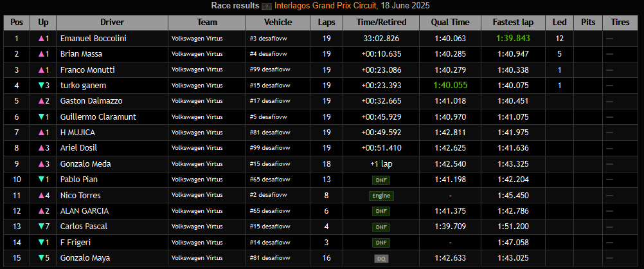The image size is (644, 269).
Task: Click the DNF badge in ALAN GARCIA's row
Action: (x=381, y=211)
